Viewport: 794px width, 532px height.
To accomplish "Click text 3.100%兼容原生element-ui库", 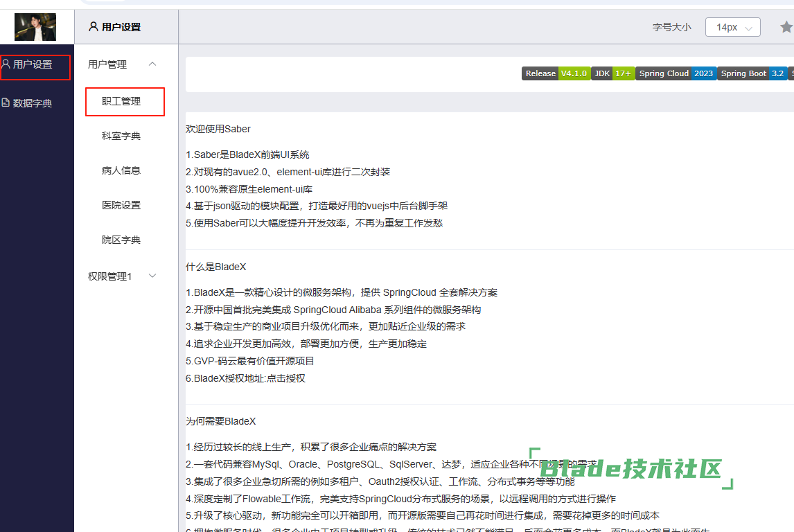I will (249, 189).
